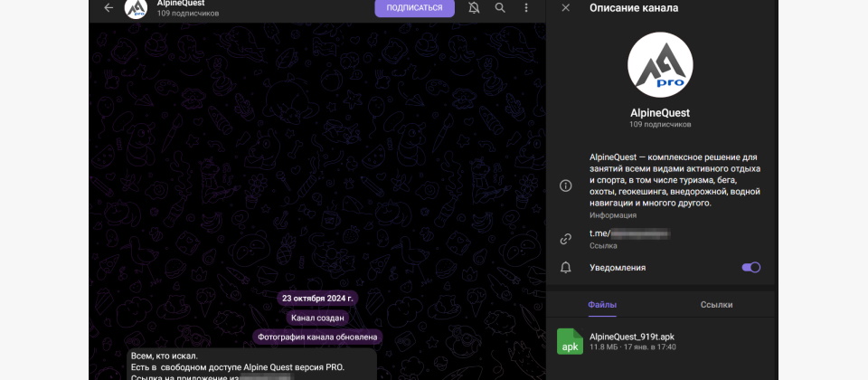
Task: Switch to the Файлы tab
Action: [x=602, y=305]
